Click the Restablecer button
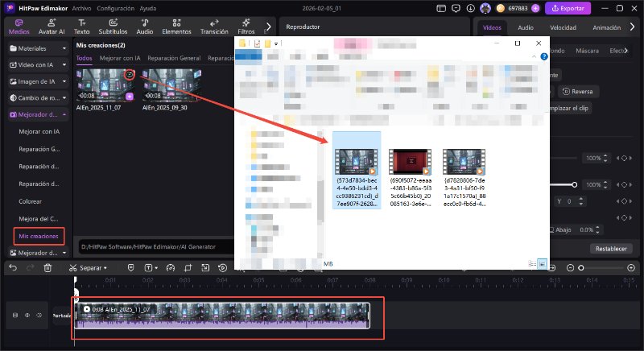This screenshot has width=644, height=351. [611, 249]
